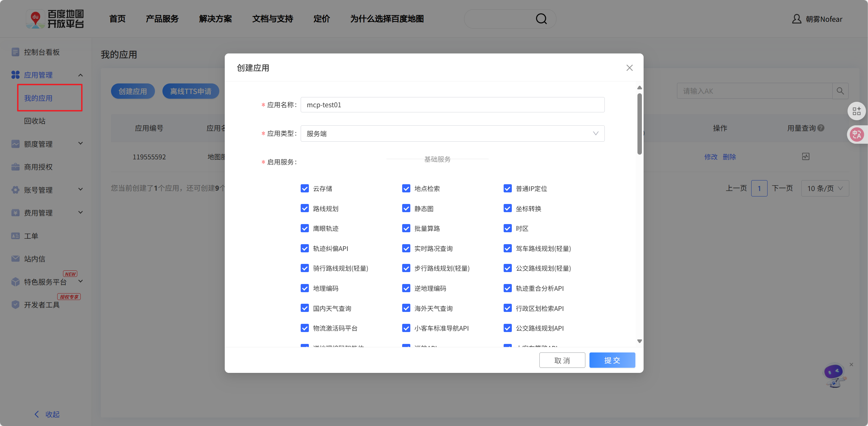This screenshot has width=868, height=426.
Task: Open usage chart icon for app 119555592
Action: pyautogui.click(x=805, y=157)
